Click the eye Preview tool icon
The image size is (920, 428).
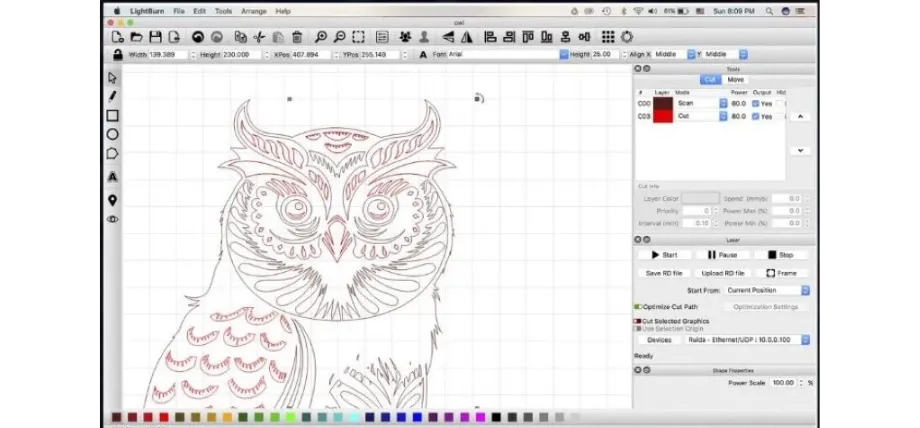(113, 219)
